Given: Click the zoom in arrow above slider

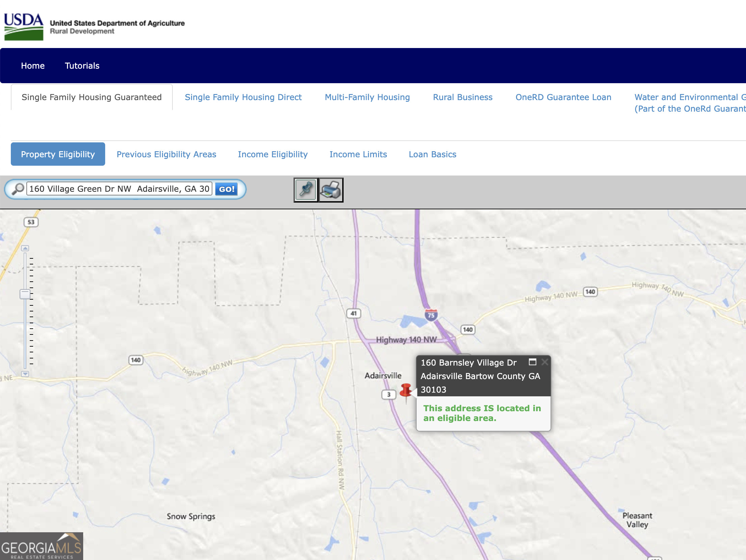Looking at the screenshot, I should [x=25, y=248].
